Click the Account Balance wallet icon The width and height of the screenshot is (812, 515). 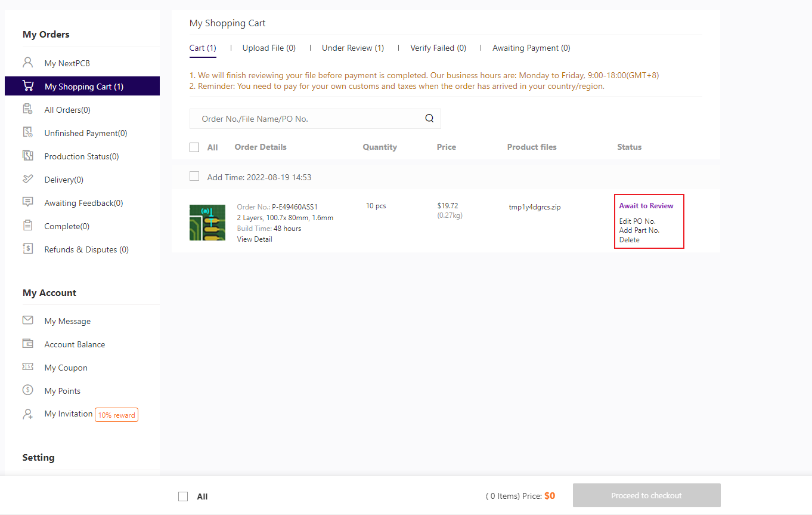click(x=27, y=344)
